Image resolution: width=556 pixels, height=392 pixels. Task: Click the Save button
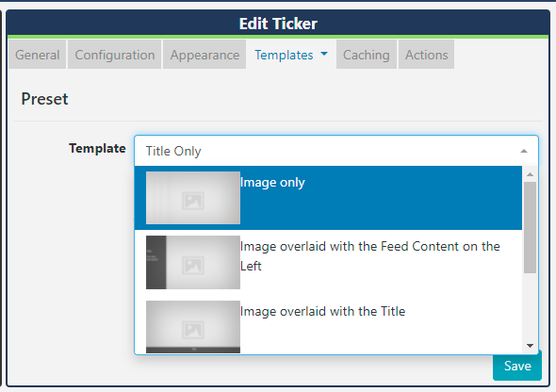click(517, 366)
